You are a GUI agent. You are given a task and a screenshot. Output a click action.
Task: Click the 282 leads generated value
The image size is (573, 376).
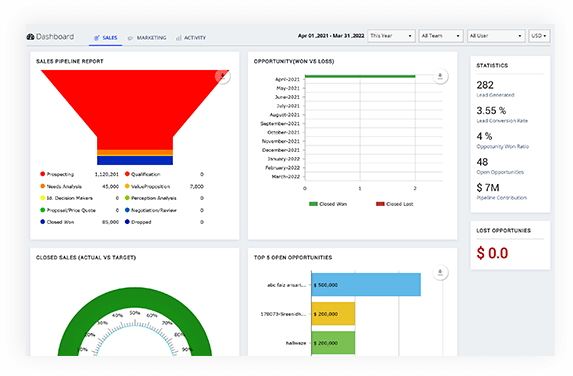click(x=485, y=85)
